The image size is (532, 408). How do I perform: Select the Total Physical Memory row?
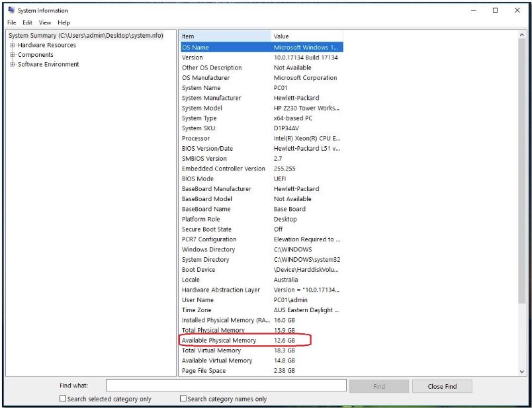[262, 330]
